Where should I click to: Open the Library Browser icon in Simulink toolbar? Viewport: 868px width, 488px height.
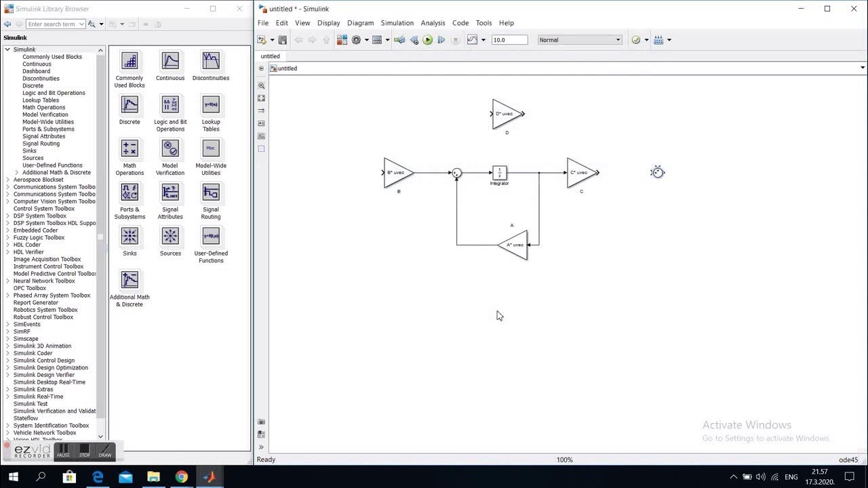click(342, 40)
